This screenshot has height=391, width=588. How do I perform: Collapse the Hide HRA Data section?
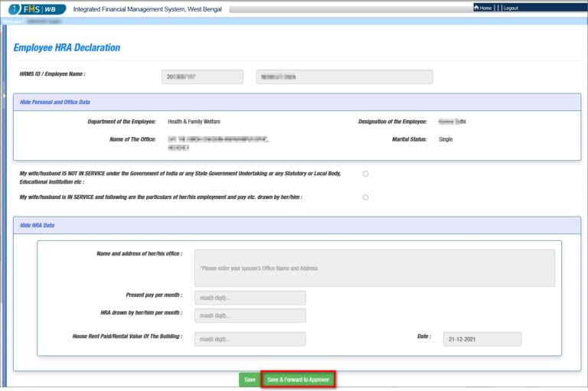coord(37,225)
